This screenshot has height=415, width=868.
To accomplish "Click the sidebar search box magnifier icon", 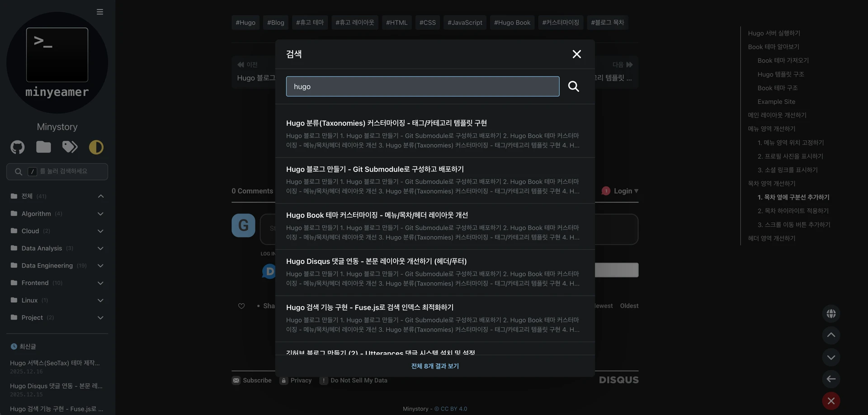I will (x=19, y=172).
